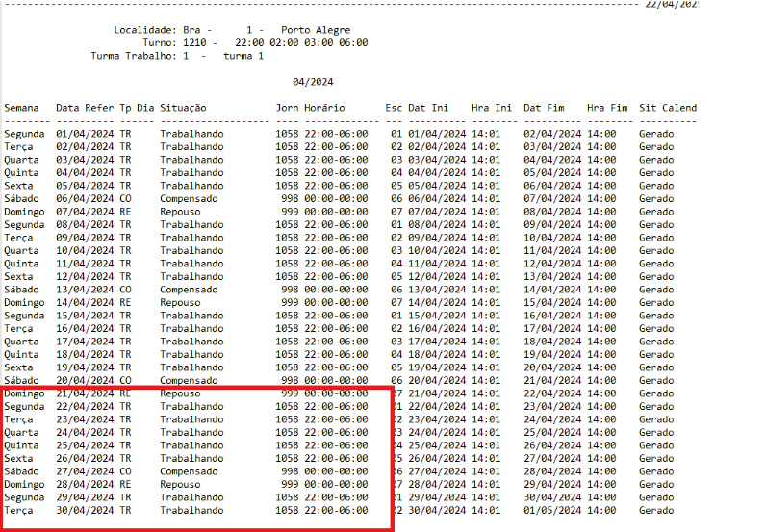Click the 'Sit Calend' column header
The height and width of the screenshot is (532, 766).
click(668, 108)
